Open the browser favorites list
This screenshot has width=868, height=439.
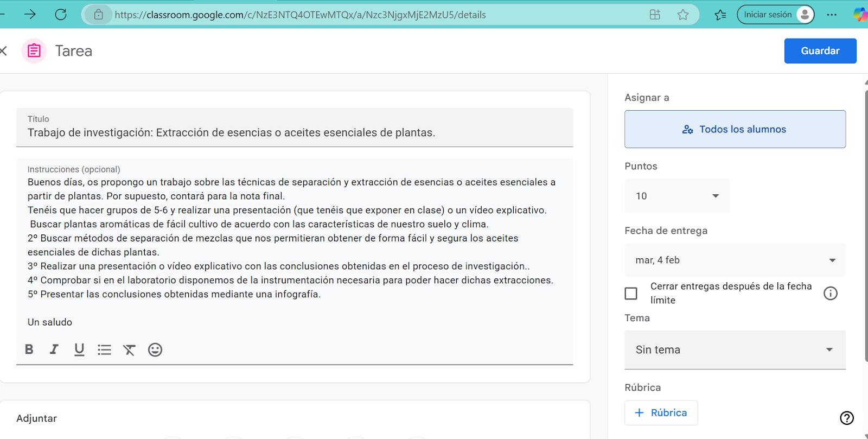pos(720,15)
